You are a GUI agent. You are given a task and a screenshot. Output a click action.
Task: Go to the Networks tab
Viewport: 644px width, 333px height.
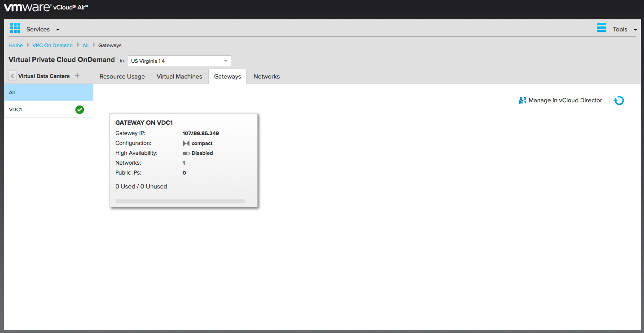(x=267, y=77)
